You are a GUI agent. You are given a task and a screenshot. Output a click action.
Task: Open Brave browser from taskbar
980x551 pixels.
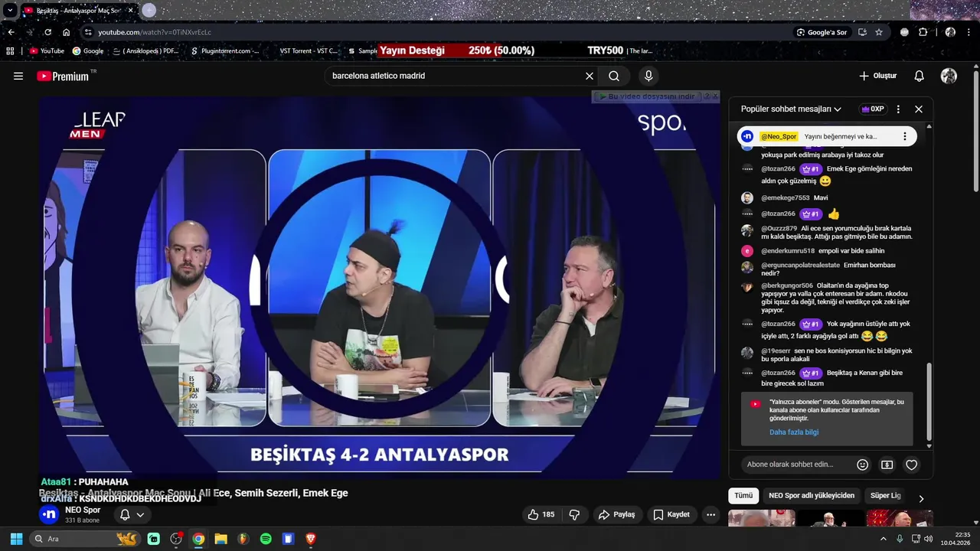tap(310, 539)
